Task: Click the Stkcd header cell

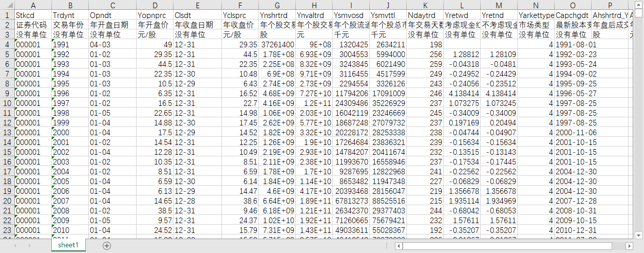Action: [33, 15]
